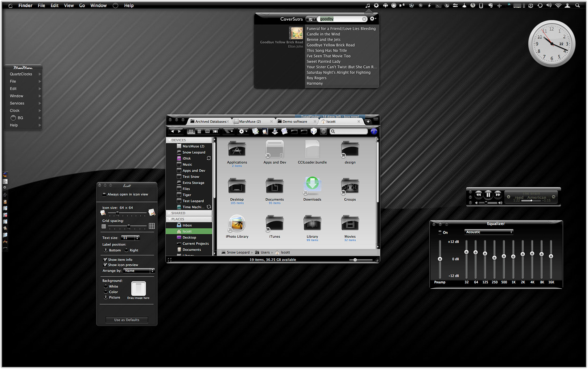The image size is (588, 369).
Task: Open the Downloads folder icon
Action: point(312,186)
